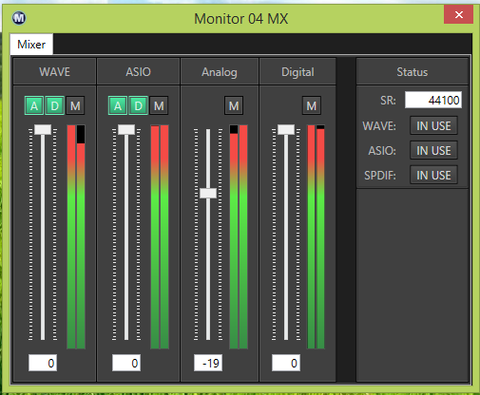Mute the ASIO channel
Viewport: 480px width, 395px height.
point(159,106)
